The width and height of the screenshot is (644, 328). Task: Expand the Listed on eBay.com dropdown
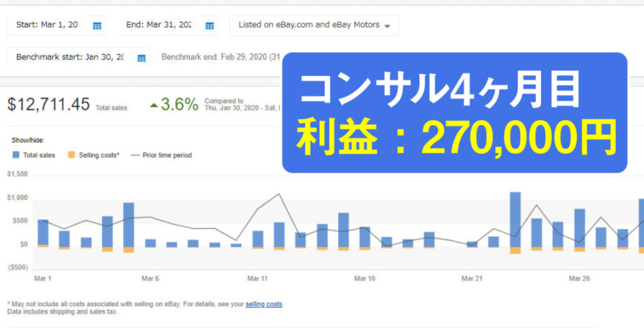pos(314,25)
